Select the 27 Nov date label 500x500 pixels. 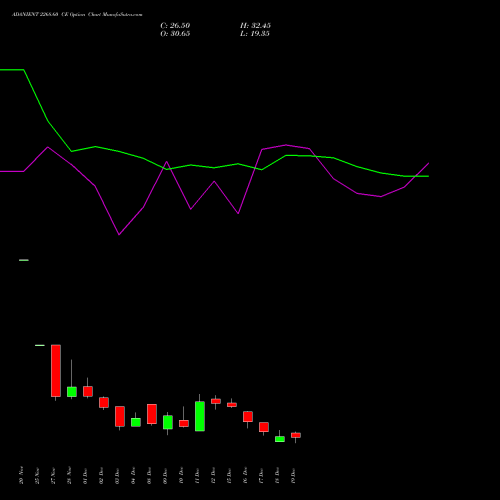pos(53,475)
